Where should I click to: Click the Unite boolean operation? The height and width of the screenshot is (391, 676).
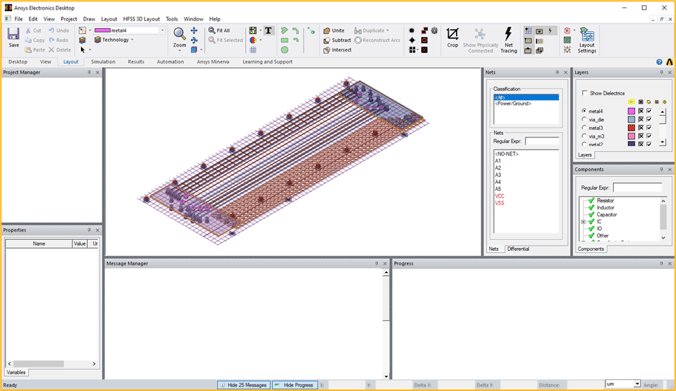(334, 31)
